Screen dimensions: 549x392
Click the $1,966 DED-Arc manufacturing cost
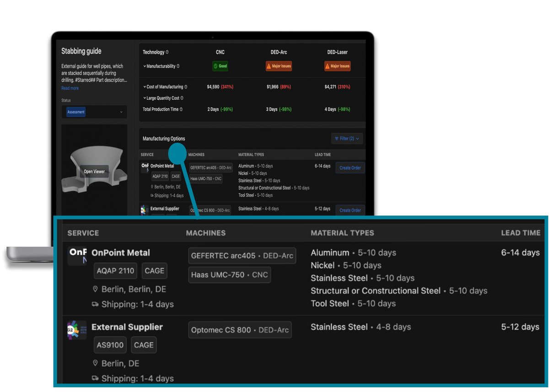pyautogui.click(x=273, y=87)
